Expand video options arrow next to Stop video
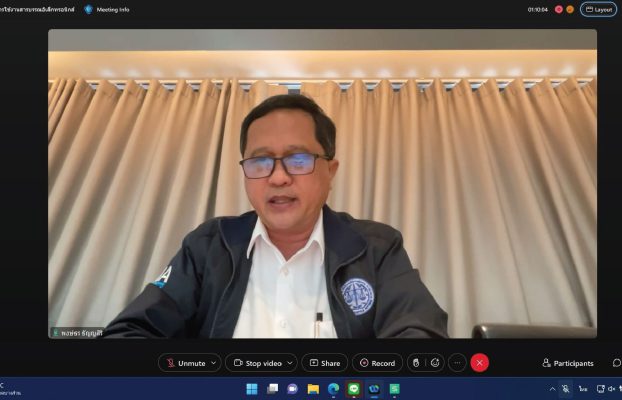 pos(290,363)
